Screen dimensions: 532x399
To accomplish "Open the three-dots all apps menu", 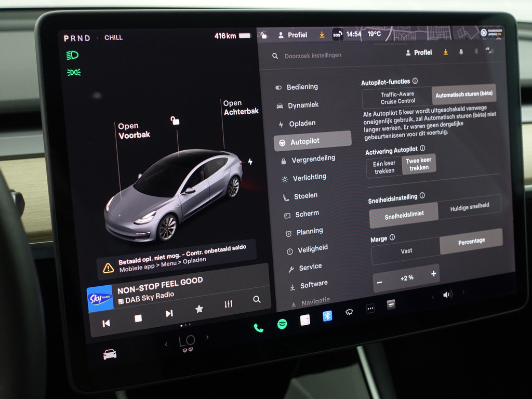I will point(370,309).
